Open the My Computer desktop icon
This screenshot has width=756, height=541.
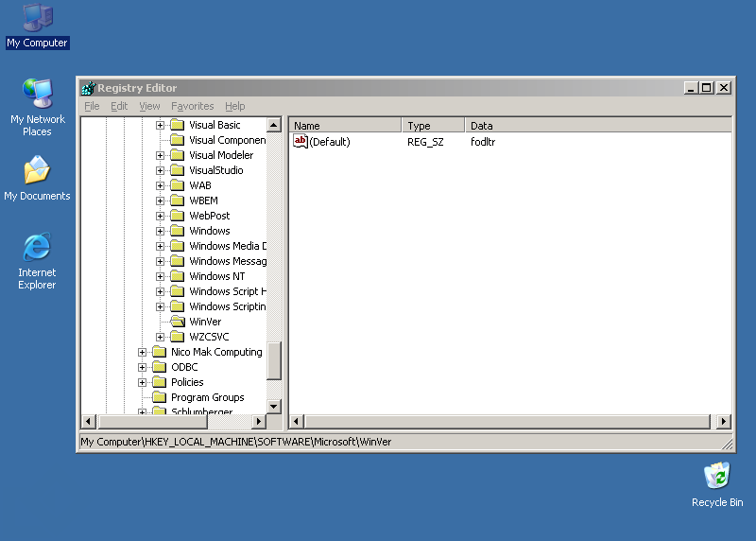click(x=37, y=26)
